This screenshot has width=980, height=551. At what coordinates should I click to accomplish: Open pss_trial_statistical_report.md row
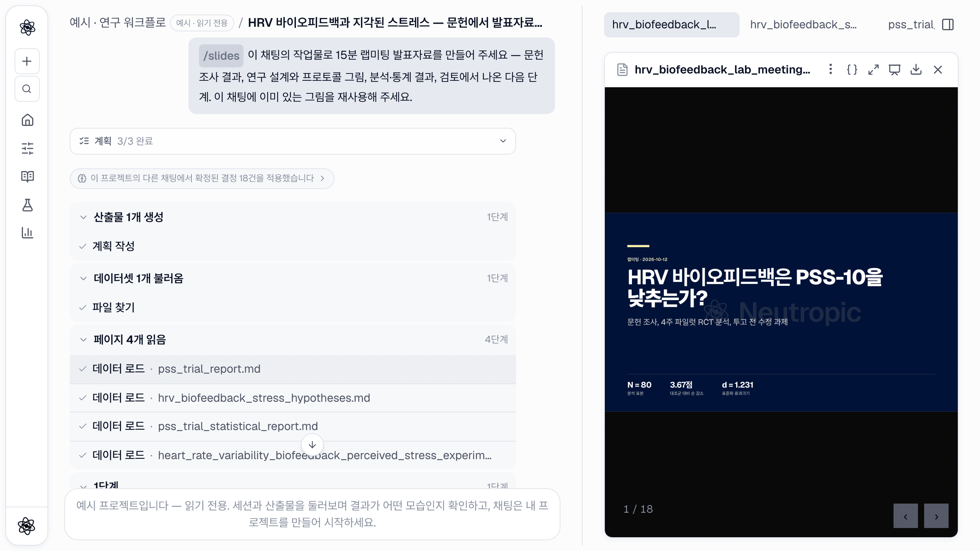pyautogui.click(x=293, y=427)
